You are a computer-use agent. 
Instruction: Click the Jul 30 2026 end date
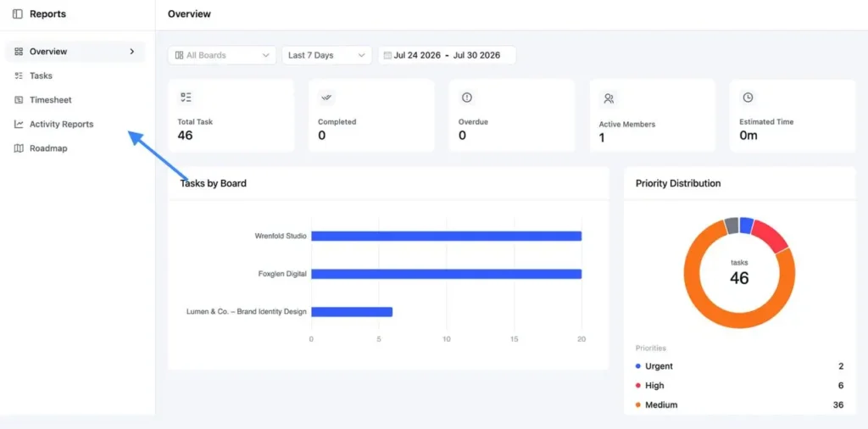point(476,55)
